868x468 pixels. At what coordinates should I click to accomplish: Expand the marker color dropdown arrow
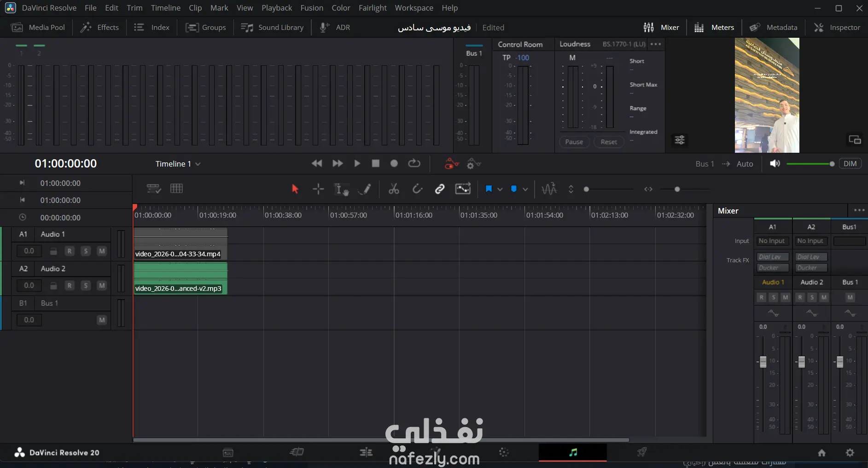(x=525, y=189)
